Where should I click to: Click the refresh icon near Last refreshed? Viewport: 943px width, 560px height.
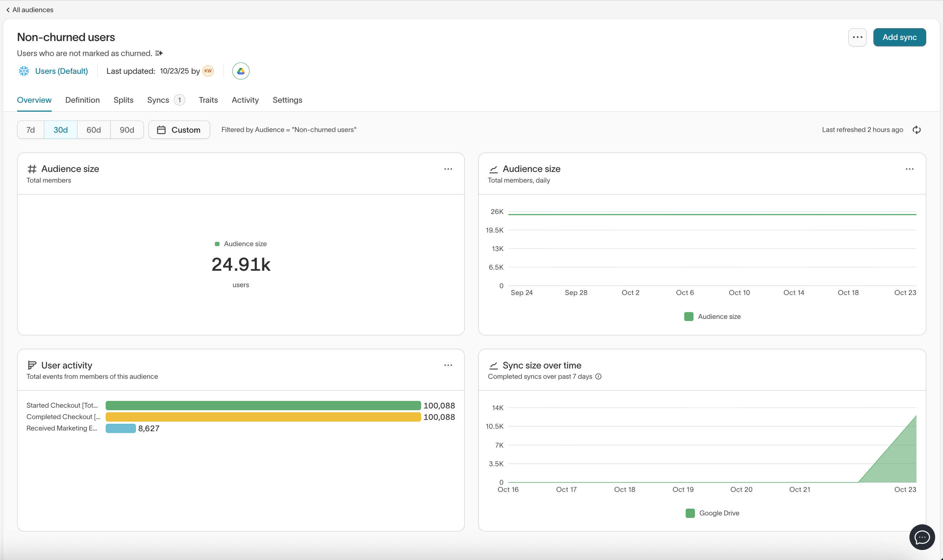[x=917, y=129]
